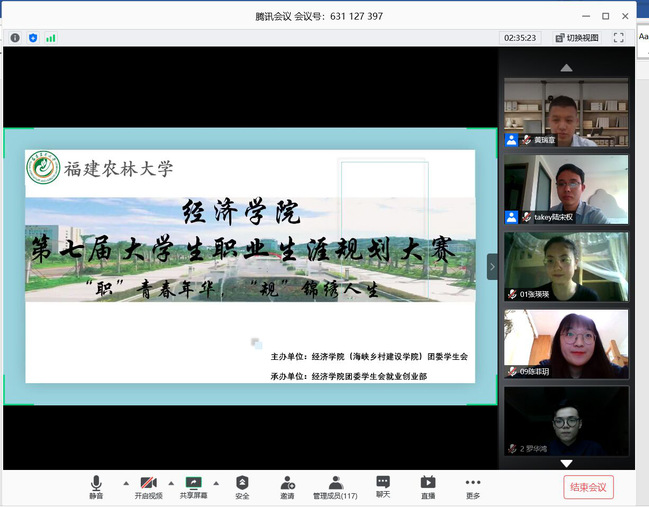View meeting info icon in top-left
The image size is (649, 507).
(x=15, y=38)
